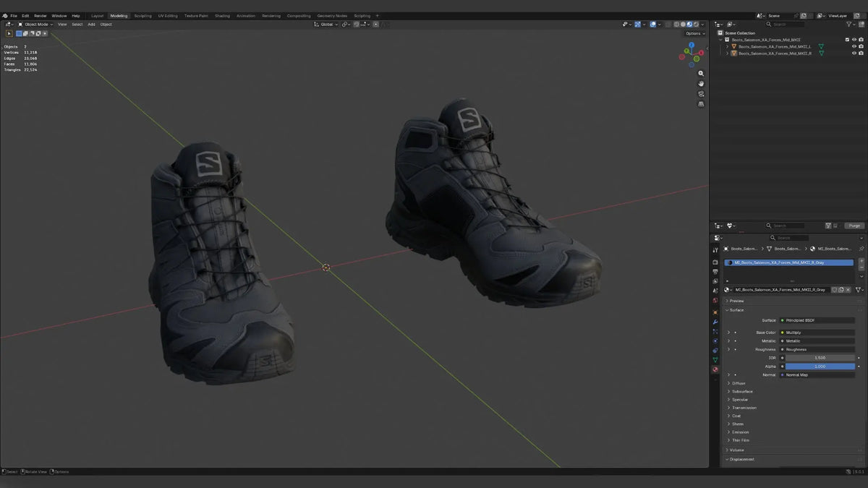
Task: Hide Boots_Salomon_XA_Forces_Mid_MKII collection eye icon
Action: tap(854, 39)
